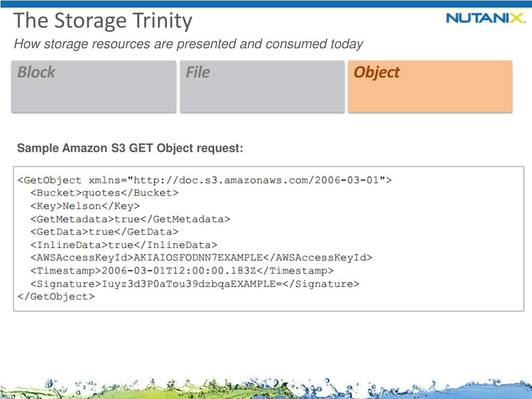Click the Nutanix logo
532x399 pixels.
tap(485, 18)
